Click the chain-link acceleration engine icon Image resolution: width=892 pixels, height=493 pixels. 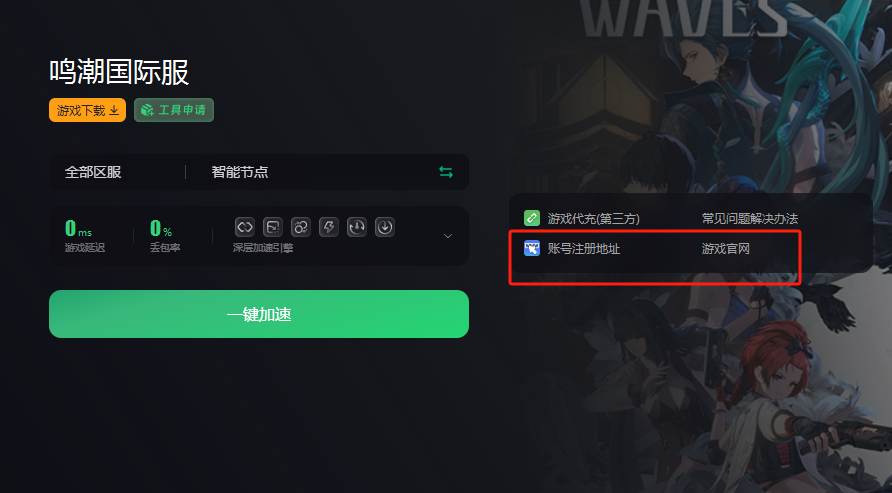(245, 227)
